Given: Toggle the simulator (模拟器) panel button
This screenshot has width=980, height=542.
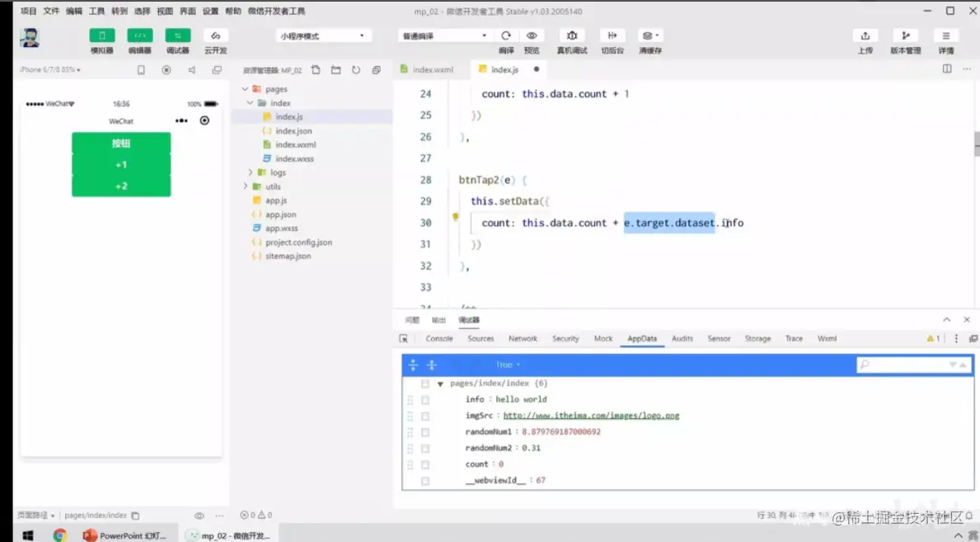Looking at the screenshot, I should [x=102, y=35].
